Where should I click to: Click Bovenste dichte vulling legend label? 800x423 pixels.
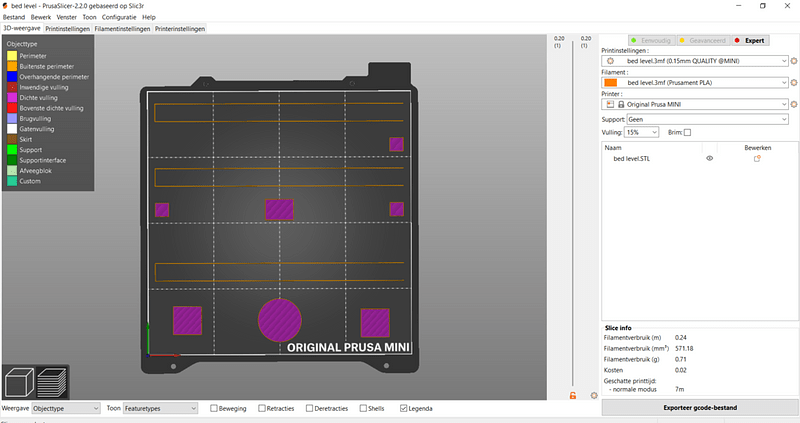pos(51,108)
